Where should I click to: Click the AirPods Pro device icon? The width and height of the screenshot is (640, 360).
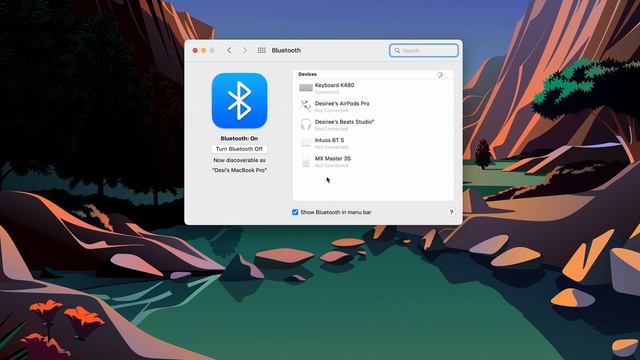306,106
